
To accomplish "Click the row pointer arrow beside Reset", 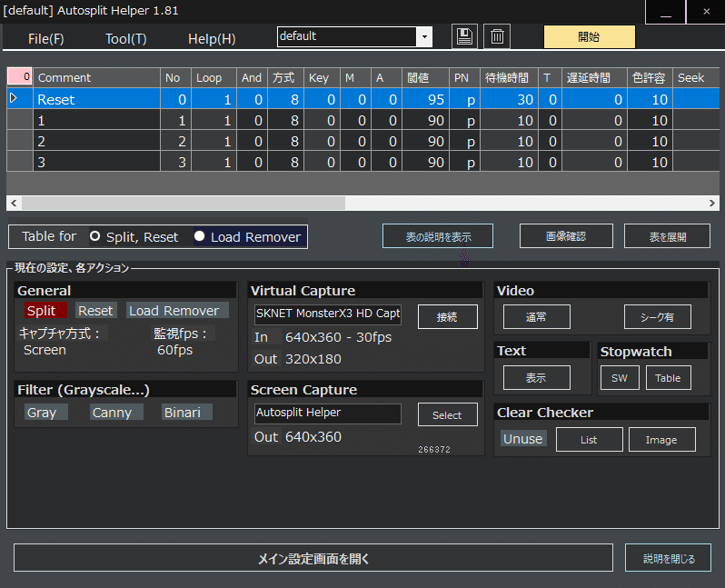I will point(14,98).
